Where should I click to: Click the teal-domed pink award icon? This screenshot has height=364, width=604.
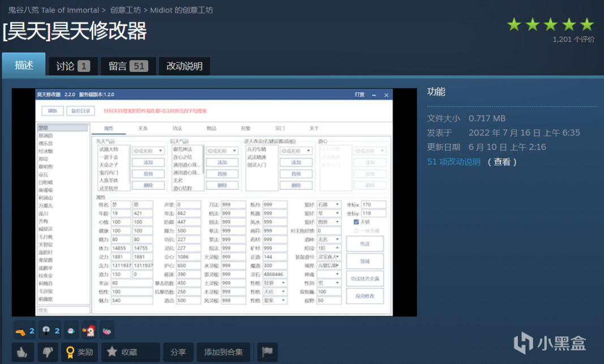tap(71, 331)
